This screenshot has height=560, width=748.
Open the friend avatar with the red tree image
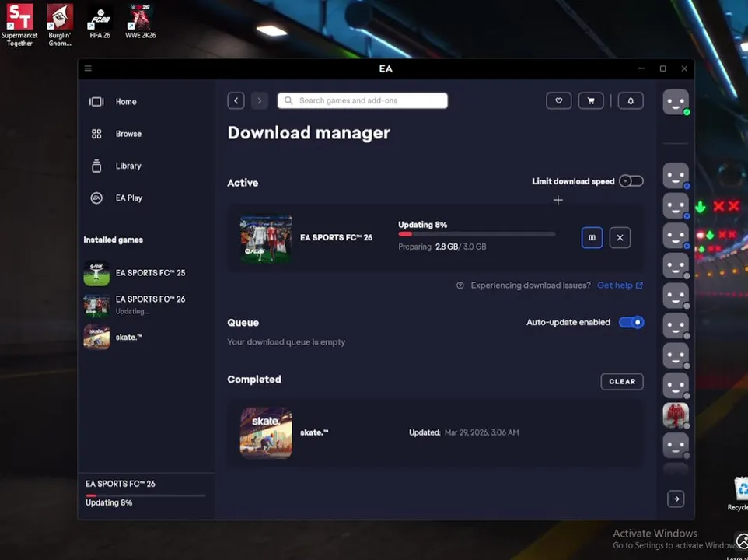pos(676,415)
